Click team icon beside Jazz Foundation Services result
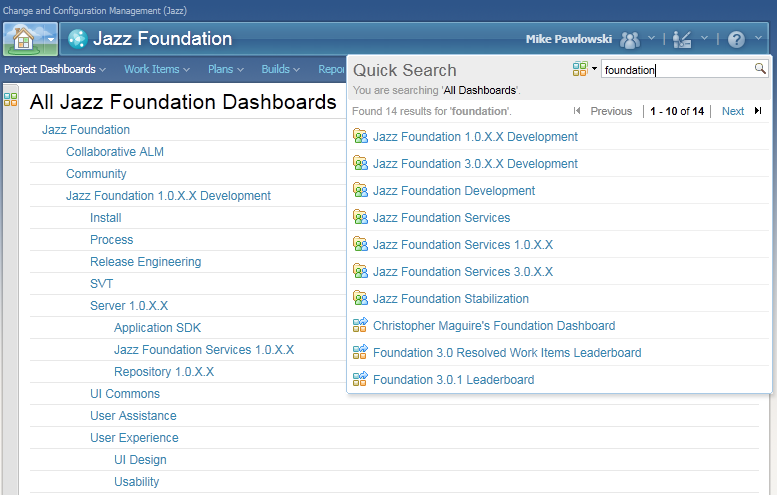This screenshot has width=778, height=495. click(x=360, y=217)
